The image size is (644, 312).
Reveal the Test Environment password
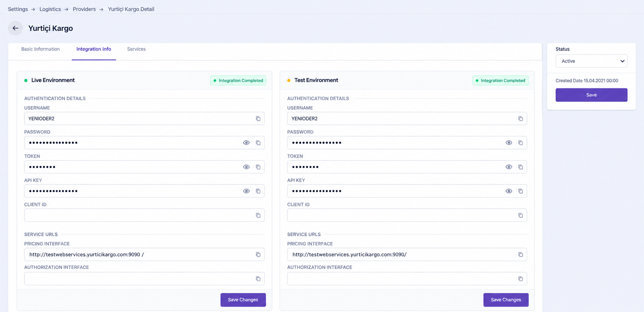click(x=509, y=143)
